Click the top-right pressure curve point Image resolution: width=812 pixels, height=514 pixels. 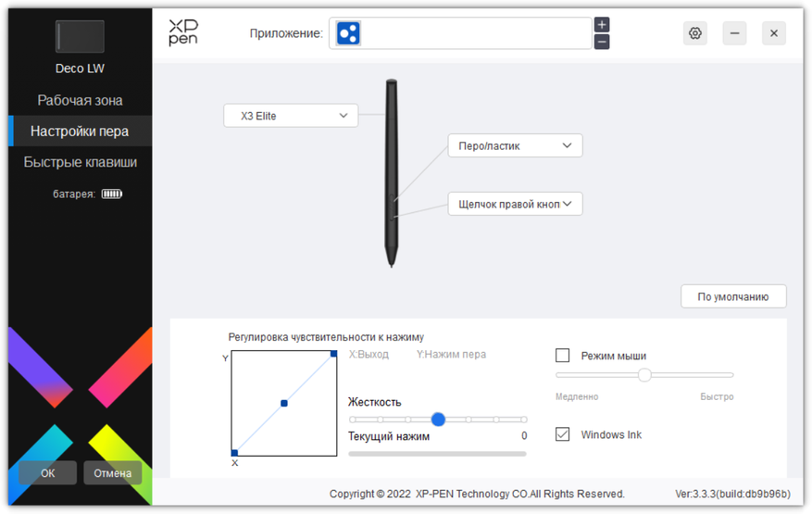334,354
